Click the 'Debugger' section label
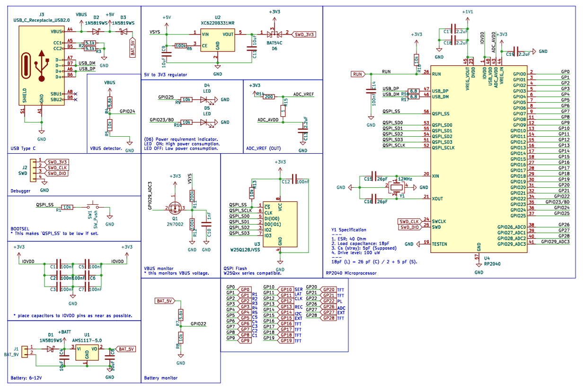 point(20,191)
